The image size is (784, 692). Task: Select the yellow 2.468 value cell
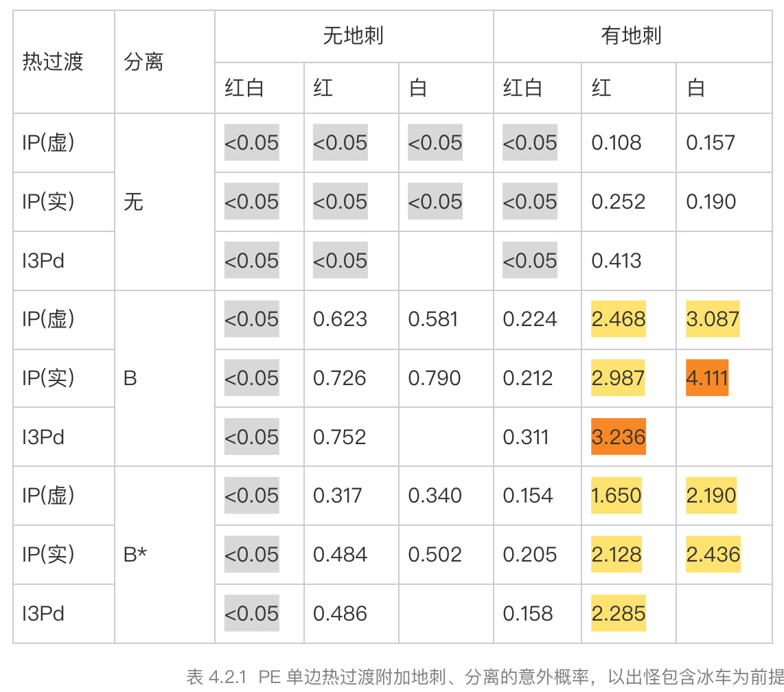[618, 319]
